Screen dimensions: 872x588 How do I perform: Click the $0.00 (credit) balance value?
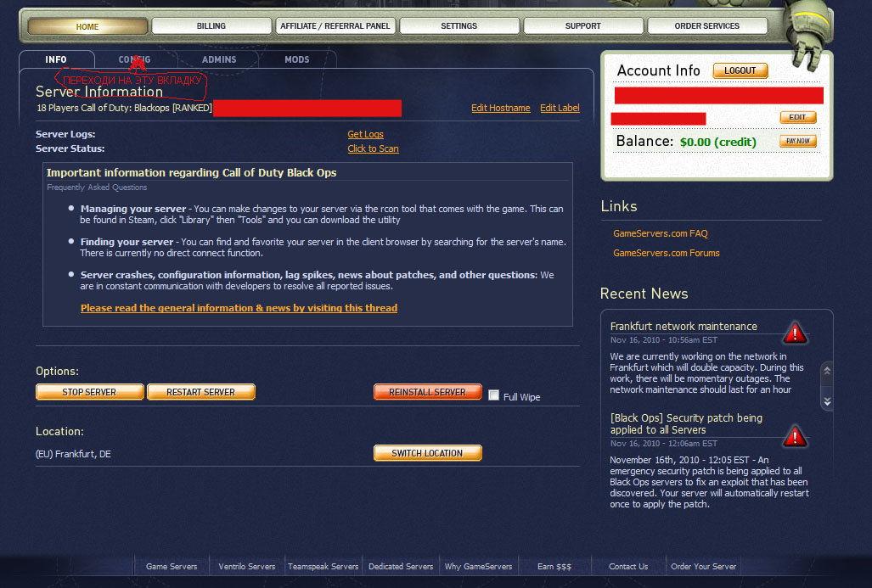click(x=718, y=142)
